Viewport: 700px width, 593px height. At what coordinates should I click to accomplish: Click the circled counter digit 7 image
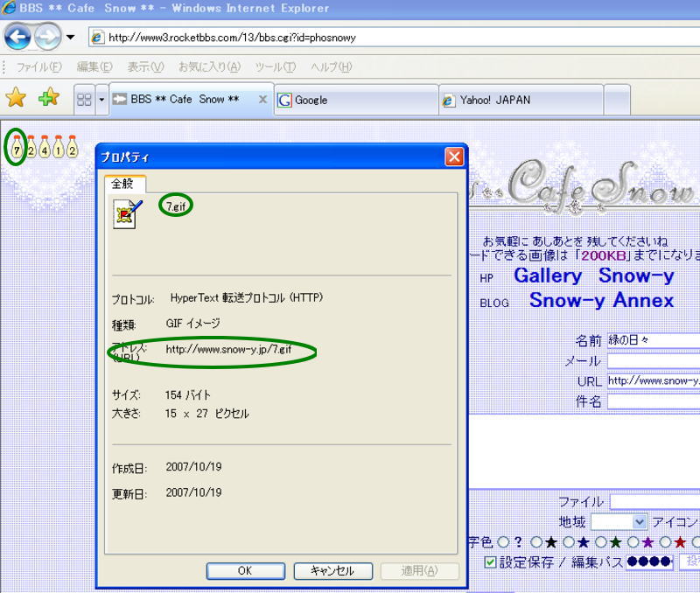pos(17,149)
